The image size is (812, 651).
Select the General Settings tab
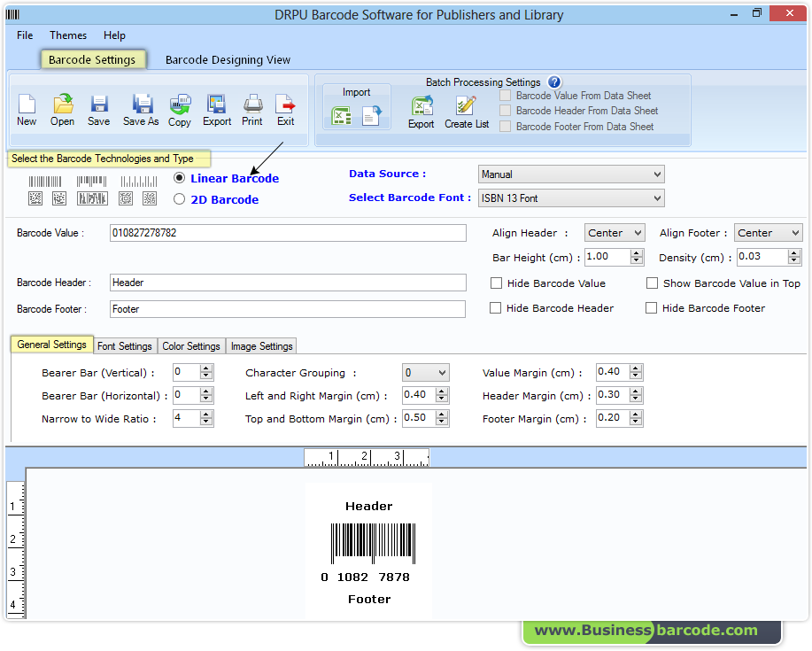click(x=51, y=345)
